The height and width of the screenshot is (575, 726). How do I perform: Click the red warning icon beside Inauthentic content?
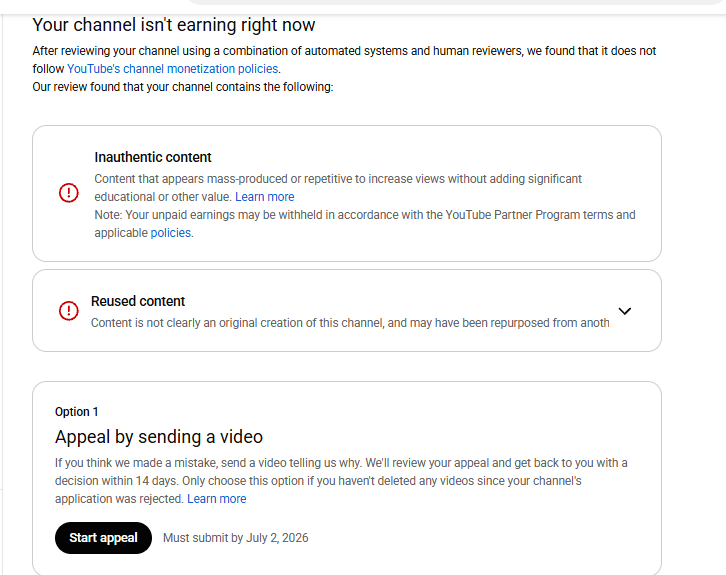[69, 193]
